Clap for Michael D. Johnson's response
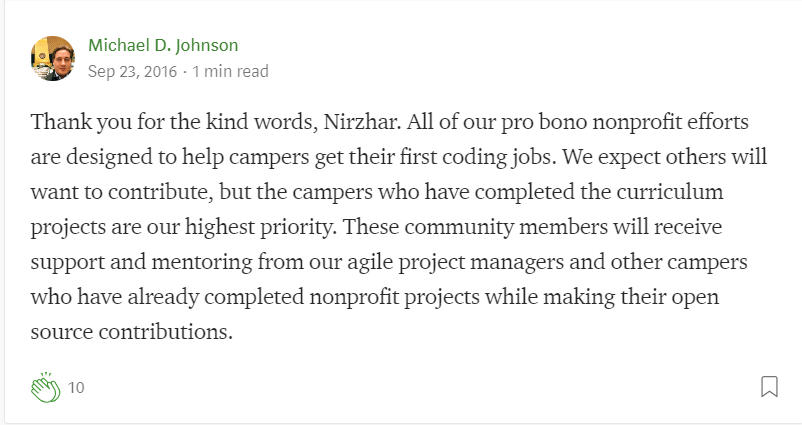Screen dimensions: 802x425 [46, 388]
